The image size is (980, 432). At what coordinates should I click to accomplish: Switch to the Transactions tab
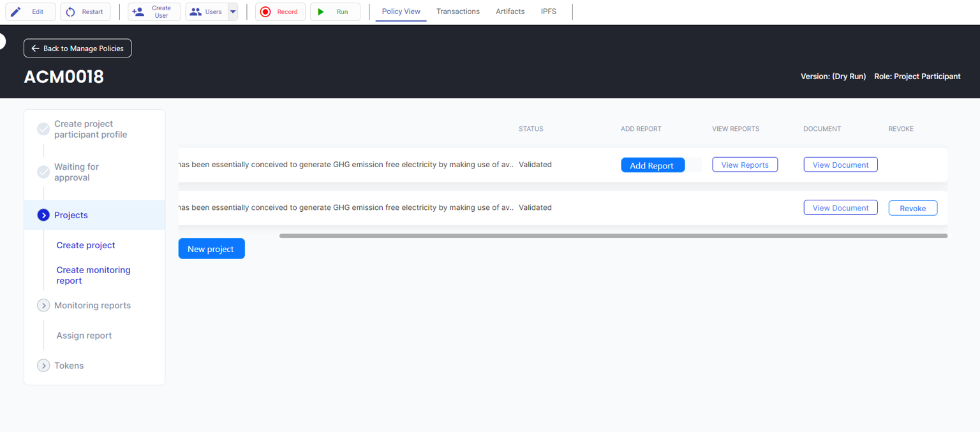pos(457,11)
